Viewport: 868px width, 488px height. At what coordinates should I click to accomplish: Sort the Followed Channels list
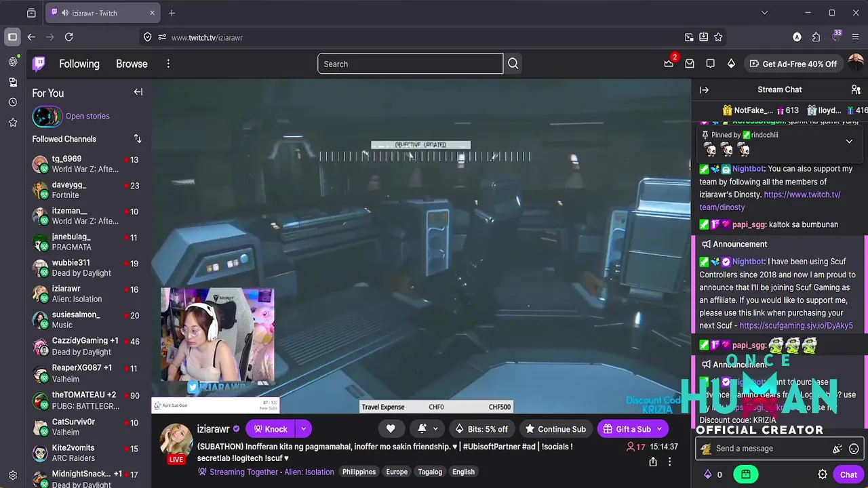click(138, 138)
